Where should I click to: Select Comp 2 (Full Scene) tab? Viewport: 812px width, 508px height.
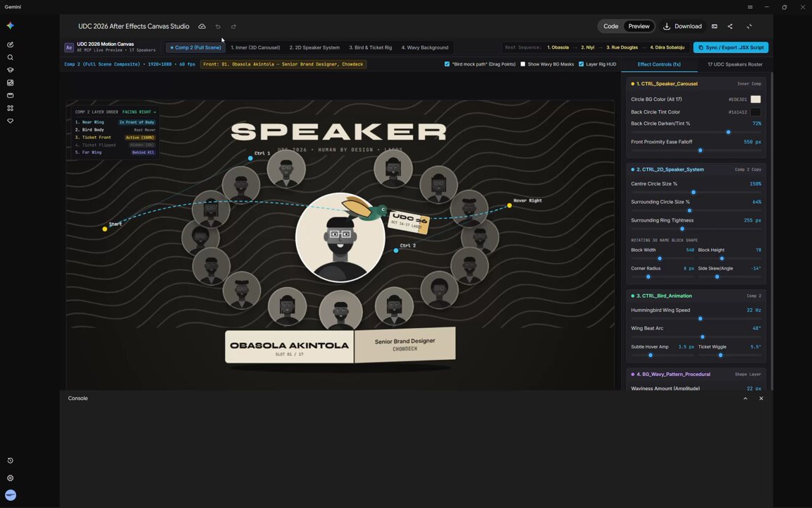coord(195,48)
